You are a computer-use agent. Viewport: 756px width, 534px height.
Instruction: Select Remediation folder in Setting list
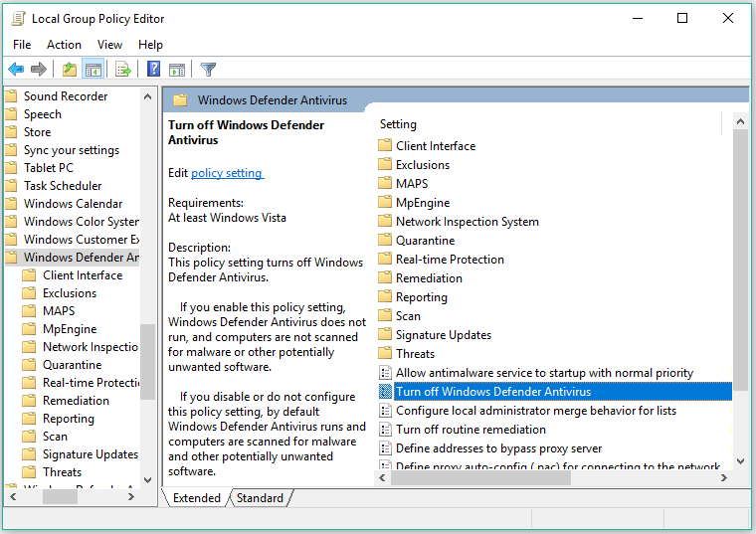tap(429, 278)
